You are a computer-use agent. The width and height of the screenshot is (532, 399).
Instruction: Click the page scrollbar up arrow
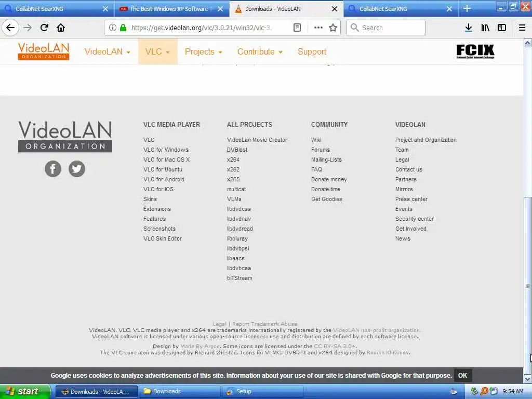[528, 43]
